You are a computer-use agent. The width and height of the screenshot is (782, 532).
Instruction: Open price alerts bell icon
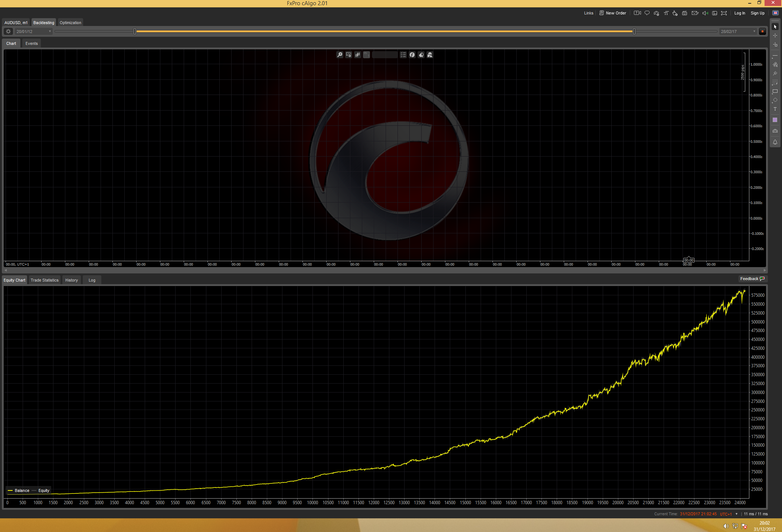[775, 142]
